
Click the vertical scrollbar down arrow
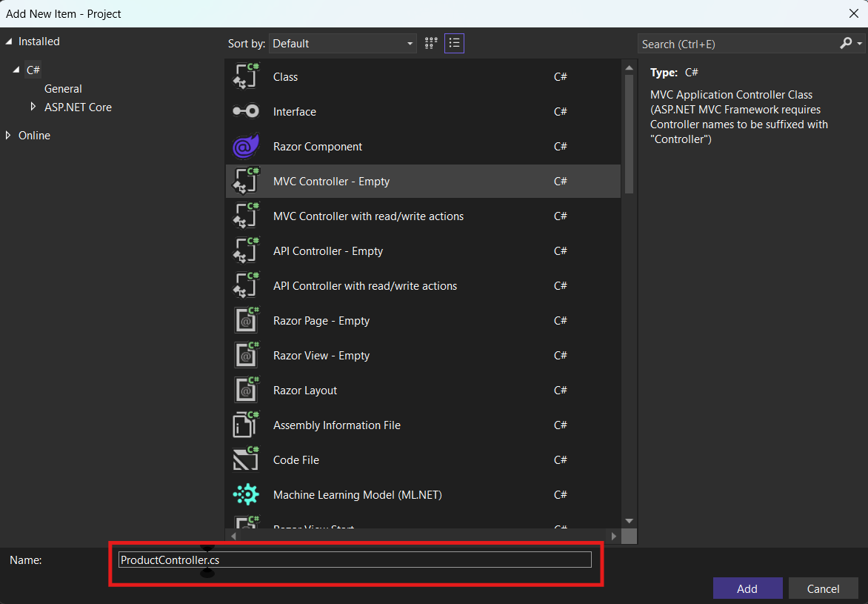click(629, 521)
